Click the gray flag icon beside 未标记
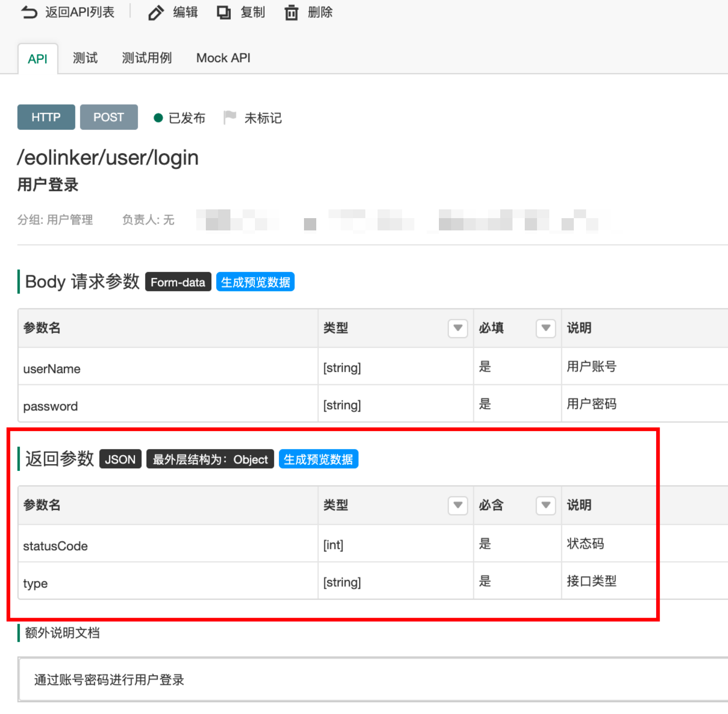The image size is (728, 714). point(230,117)
